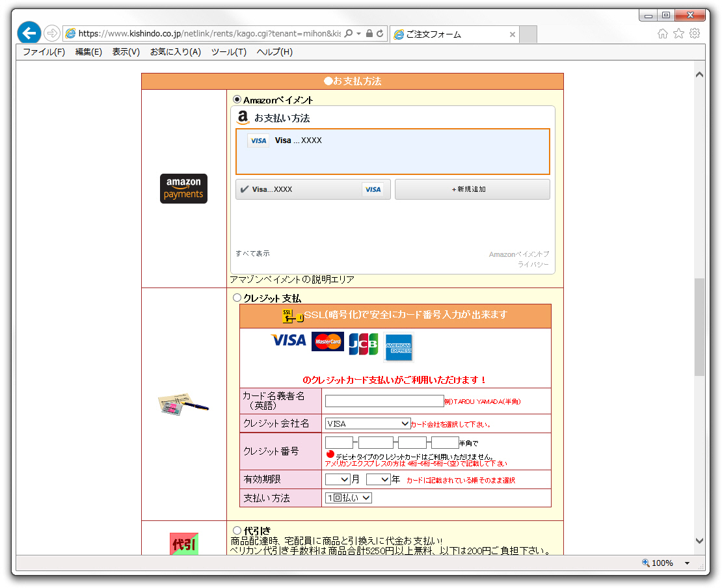
Task: Open the ヘルプ(H) menu
Action: 274,52
